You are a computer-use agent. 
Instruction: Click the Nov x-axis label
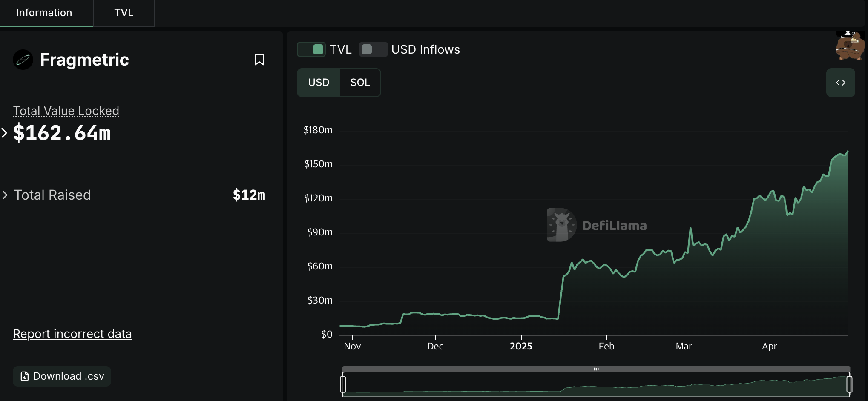click(352, 346)
